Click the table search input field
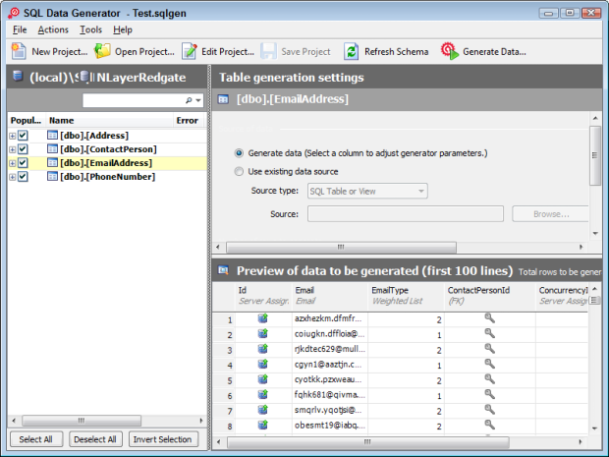Screen dimensions: 609x457 click(133, 100)
